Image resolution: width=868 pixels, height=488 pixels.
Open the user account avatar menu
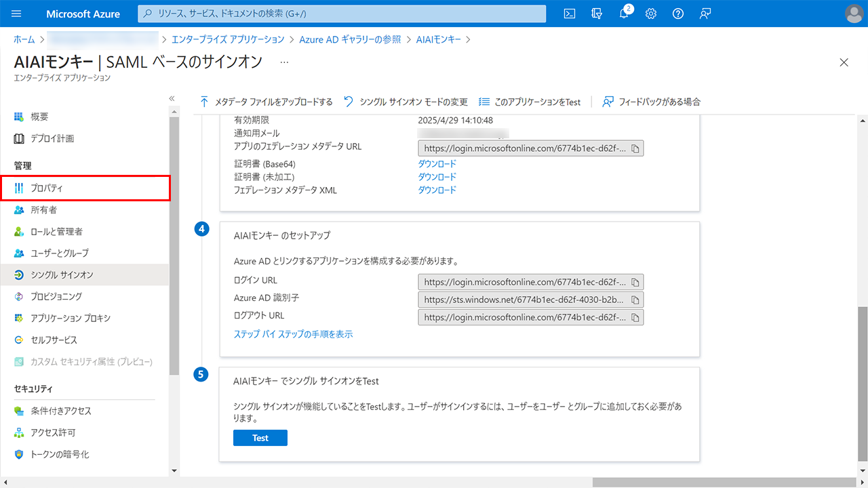pos(854,14)
